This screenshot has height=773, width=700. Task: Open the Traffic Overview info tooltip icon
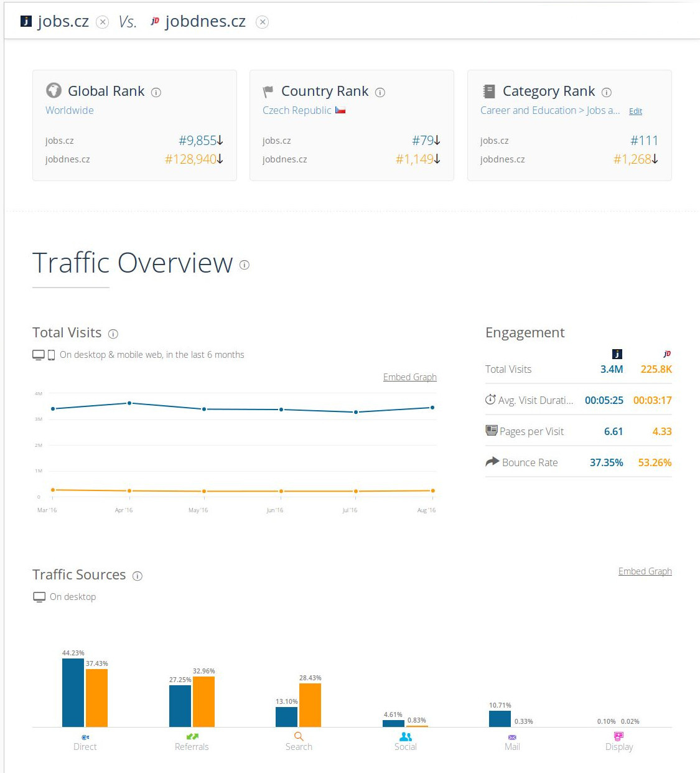click(245, 265)
